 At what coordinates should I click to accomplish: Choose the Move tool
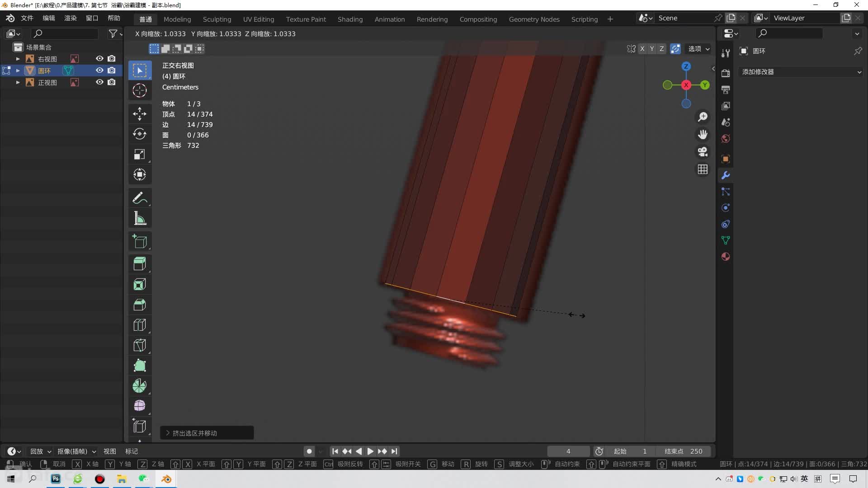(140, 113)
